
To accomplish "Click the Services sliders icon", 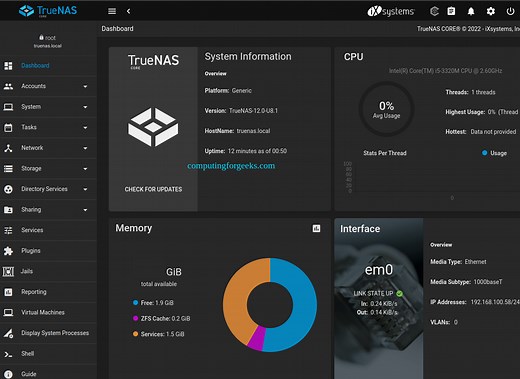I will point(8,230).
